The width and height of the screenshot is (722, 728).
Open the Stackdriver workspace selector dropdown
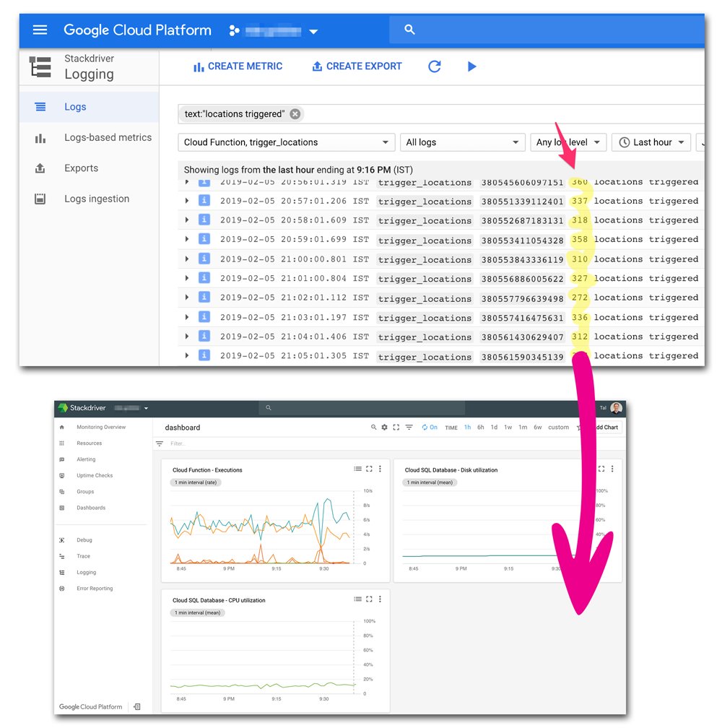pyautogui.click(x=131, y=408)
